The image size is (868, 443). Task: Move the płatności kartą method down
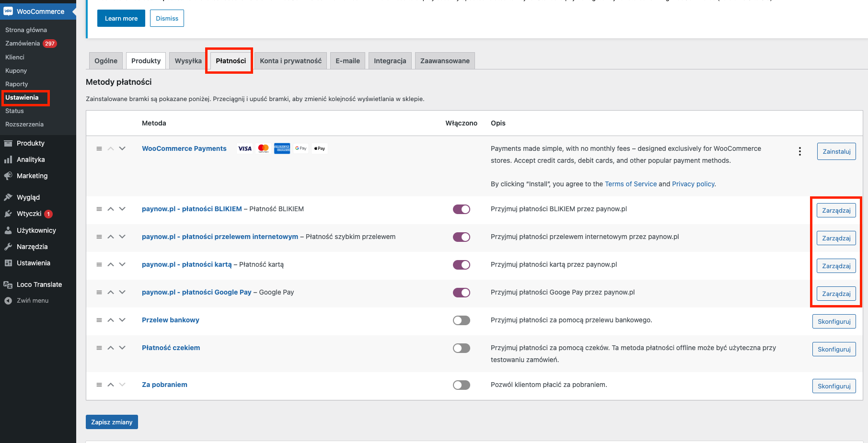[x=122, y=264]
